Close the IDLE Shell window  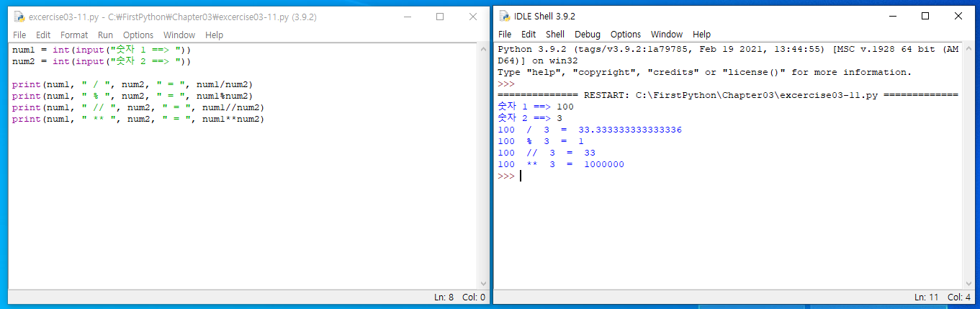[958, 16]
